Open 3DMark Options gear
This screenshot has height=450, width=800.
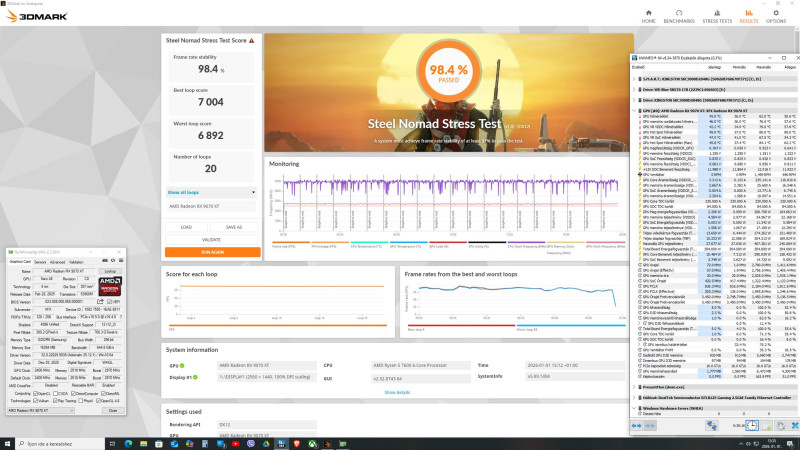[x=776, y=16]
